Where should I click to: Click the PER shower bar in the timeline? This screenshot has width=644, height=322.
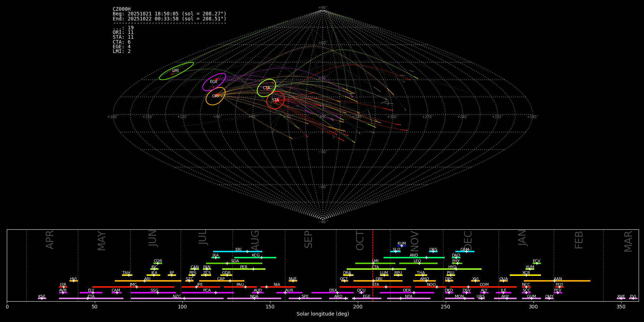pyautogui.click(x=244, y=269)
